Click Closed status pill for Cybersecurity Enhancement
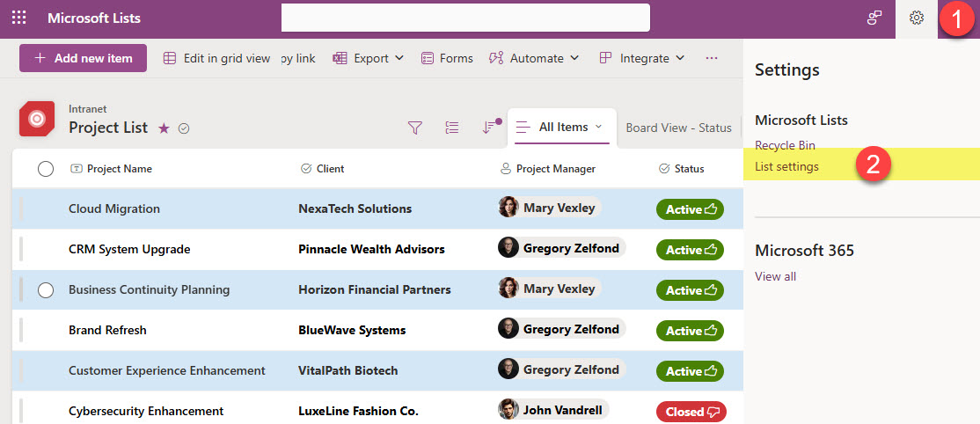Image resolution: width=980 pixels, height=424 pixels. tap(691, 412)
